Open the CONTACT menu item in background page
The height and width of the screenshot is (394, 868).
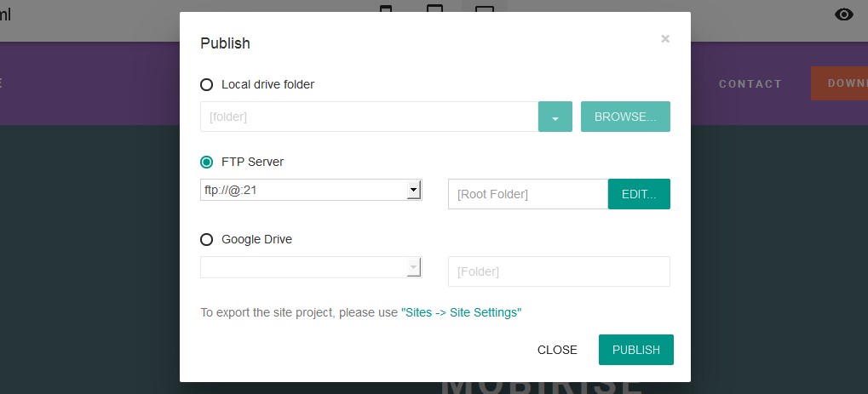tap(750, 84)
